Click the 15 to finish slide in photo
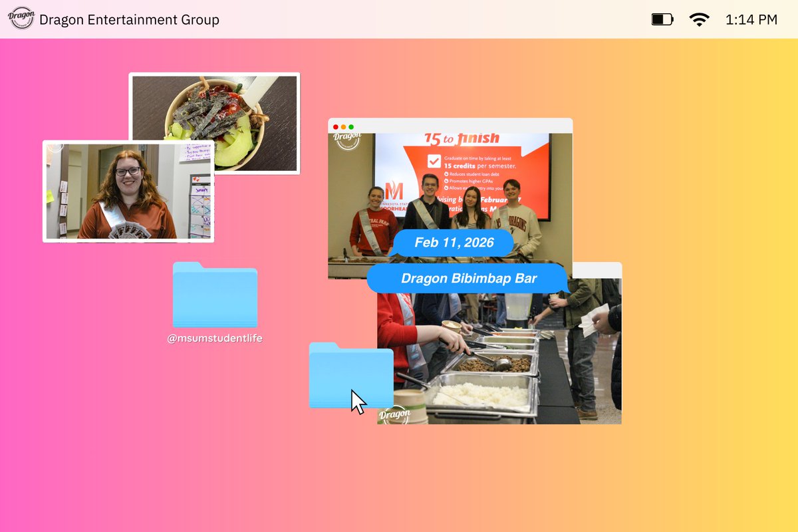 tap(462, 176)
